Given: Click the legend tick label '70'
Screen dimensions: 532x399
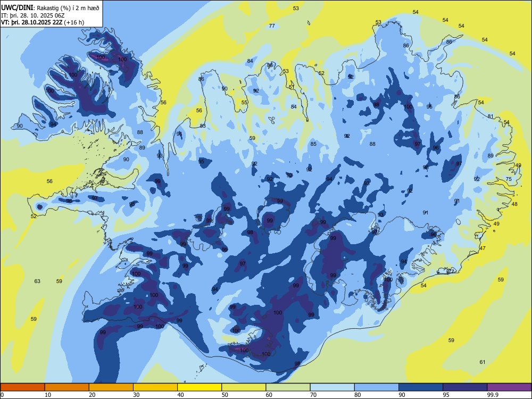Looking at the screenshot, I should (x=313, y=395).
